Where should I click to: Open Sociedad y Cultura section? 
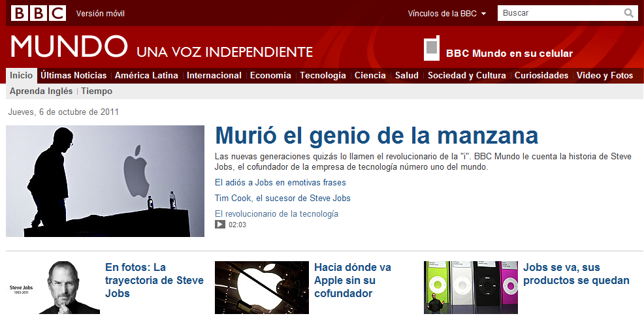pos(466,76)
